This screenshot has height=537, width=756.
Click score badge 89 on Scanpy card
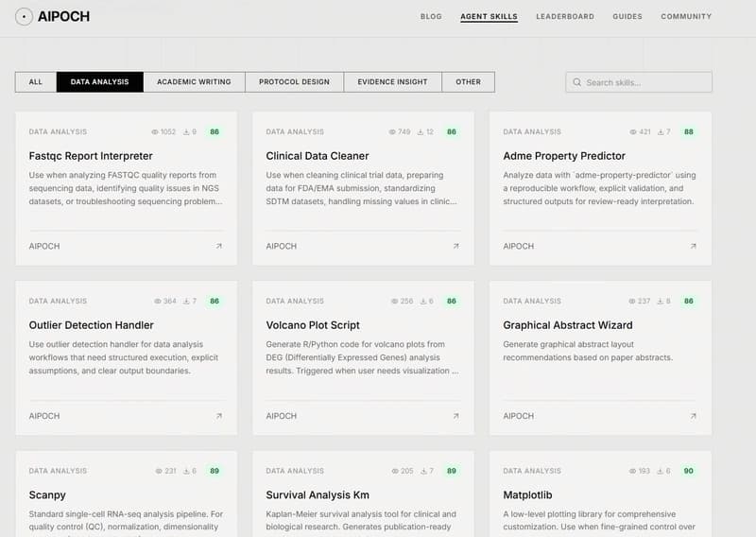pos(215,471)
